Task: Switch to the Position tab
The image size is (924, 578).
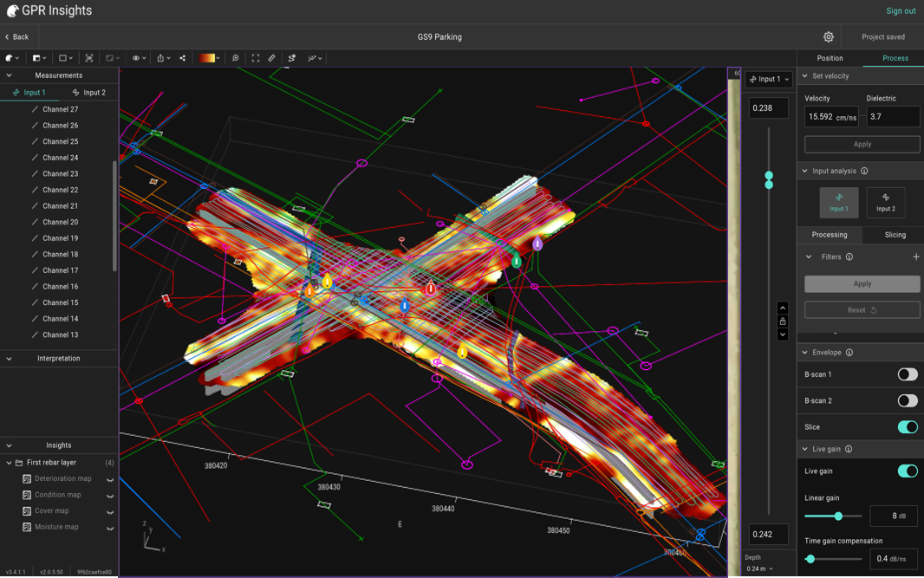Action: click(x=830, y=58)
